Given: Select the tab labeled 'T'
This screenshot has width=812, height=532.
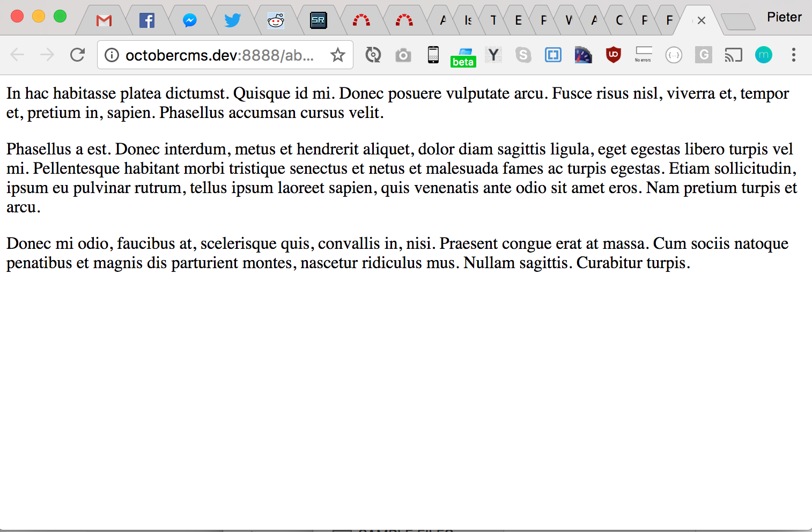Looking at the screenshot, I should 493,21.
